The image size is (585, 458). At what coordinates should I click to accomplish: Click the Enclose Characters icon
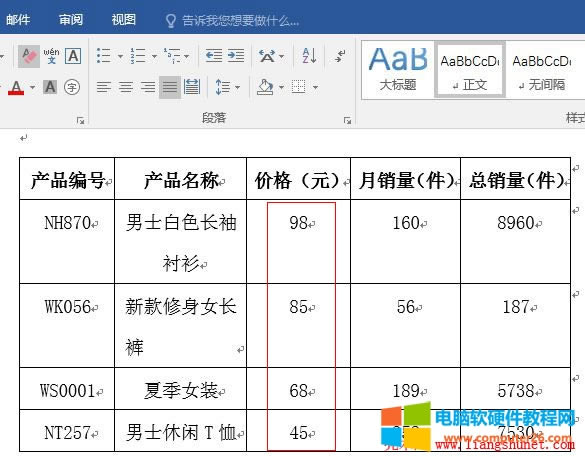pyautogui.click(x=72, y=87)
